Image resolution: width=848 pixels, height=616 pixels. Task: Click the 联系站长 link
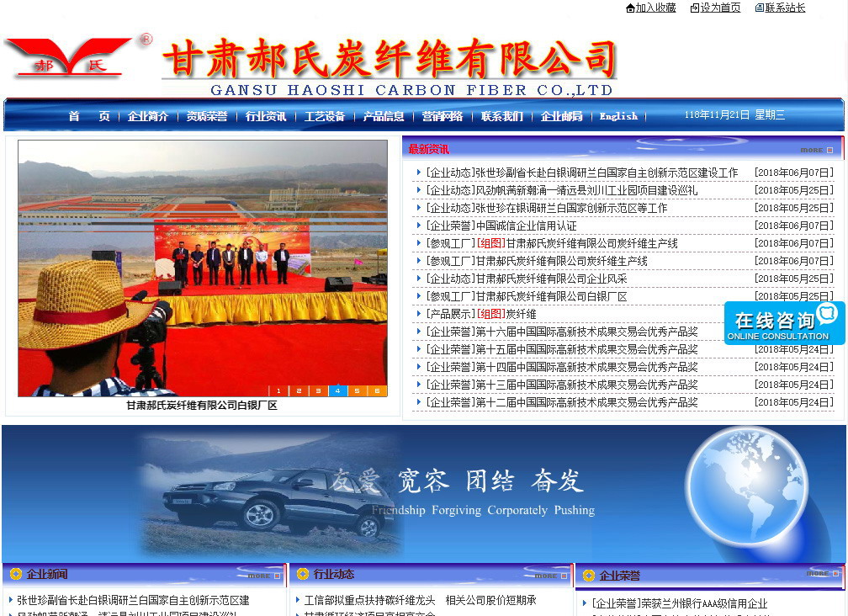click(x=785, y=8)
